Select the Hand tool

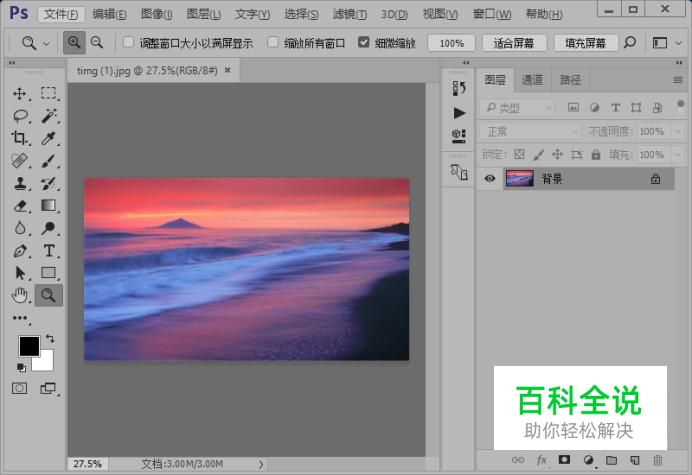(20, 295)
